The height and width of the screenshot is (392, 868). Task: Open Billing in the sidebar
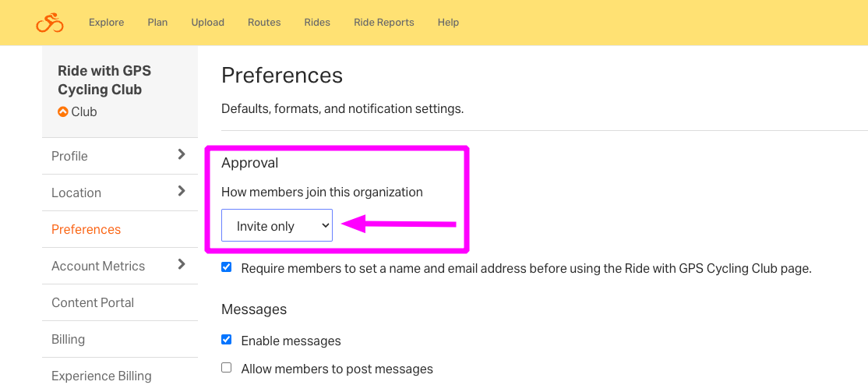click(x=68, y=339)
